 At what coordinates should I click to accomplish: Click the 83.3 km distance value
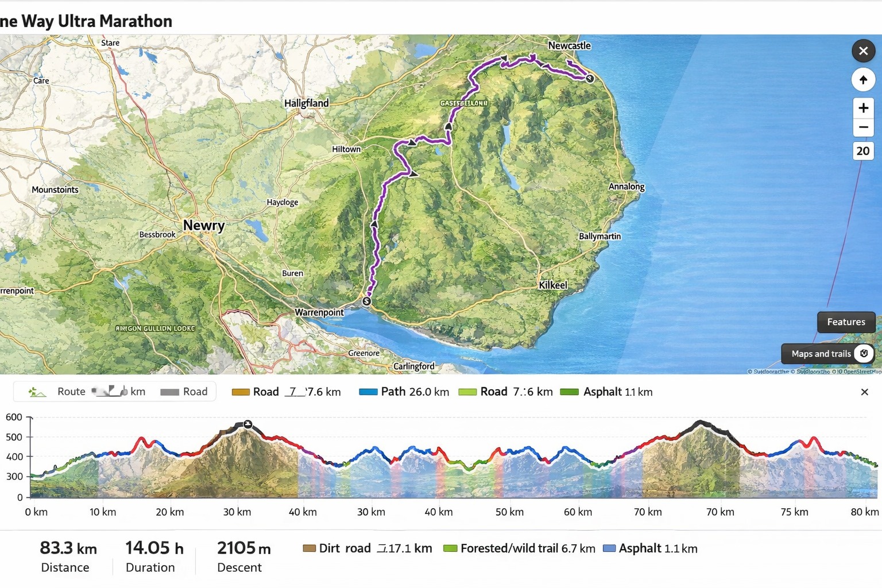pyautogui.click(x=68, y=548)
